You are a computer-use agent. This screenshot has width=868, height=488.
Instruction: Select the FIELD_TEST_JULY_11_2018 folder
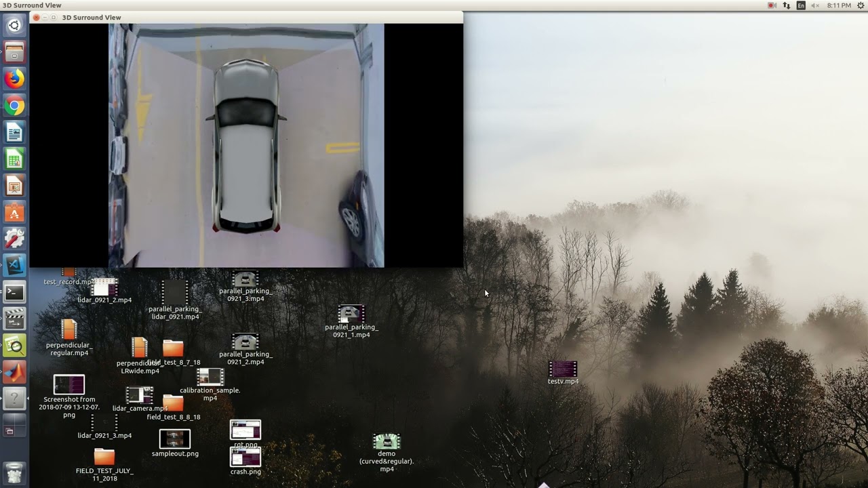point(104,466)
